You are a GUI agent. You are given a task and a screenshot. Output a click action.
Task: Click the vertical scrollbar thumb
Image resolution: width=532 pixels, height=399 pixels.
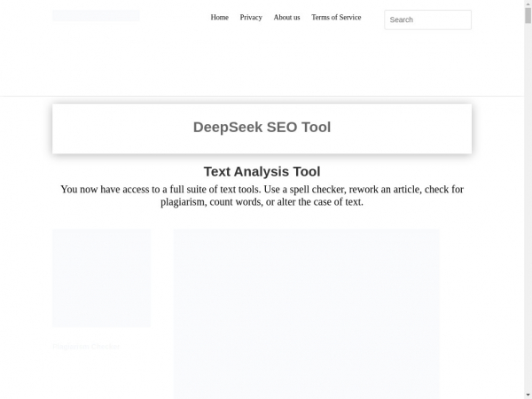coord(528,16)
